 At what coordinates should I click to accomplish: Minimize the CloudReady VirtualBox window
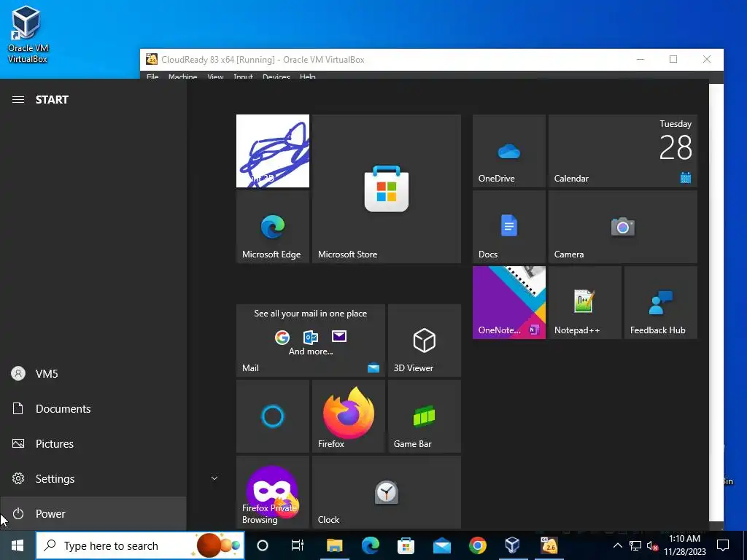pyautogui.click(x=640, y=59)
